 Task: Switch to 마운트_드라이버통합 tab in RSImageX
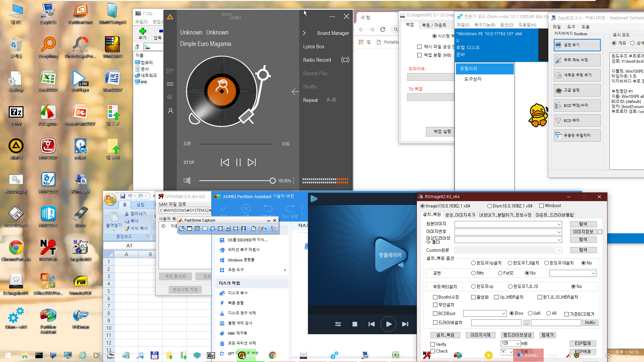pos(554,215)
